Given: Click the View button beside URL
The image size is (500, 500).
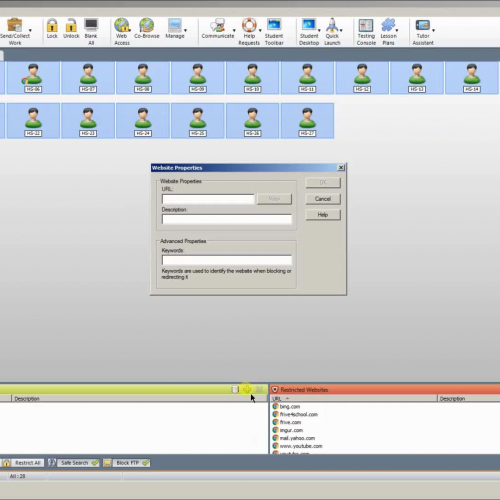Looking at the screenshot, I should [x=274, y=199].
